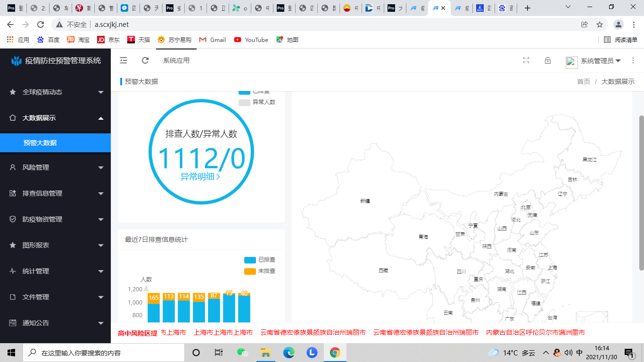644x362 pixels.
Task: Open Chrome profile icon
Action: [x=619, y=25]
